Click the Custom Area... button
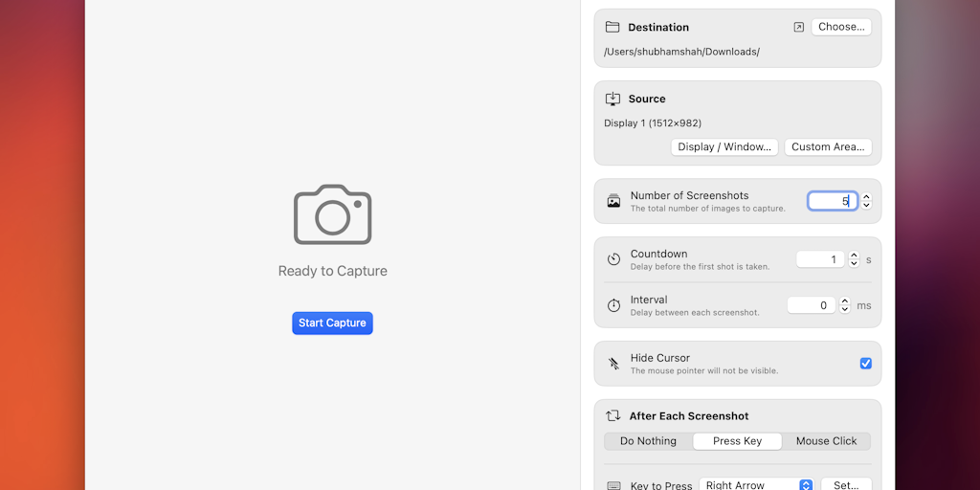 point(828,146)
